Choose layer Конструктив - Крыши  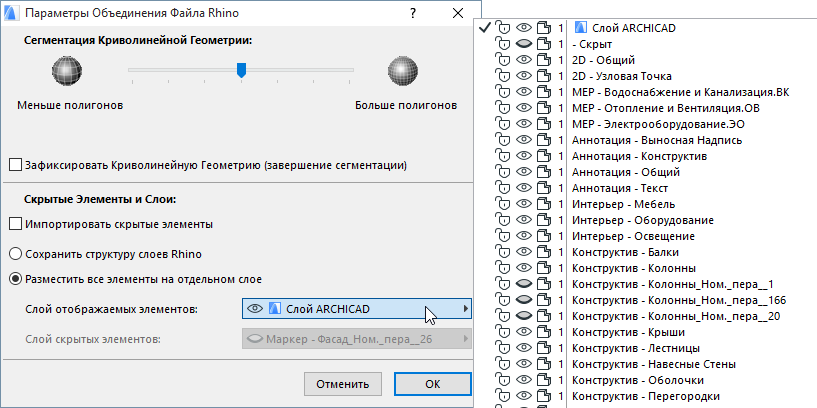point(628,332)
